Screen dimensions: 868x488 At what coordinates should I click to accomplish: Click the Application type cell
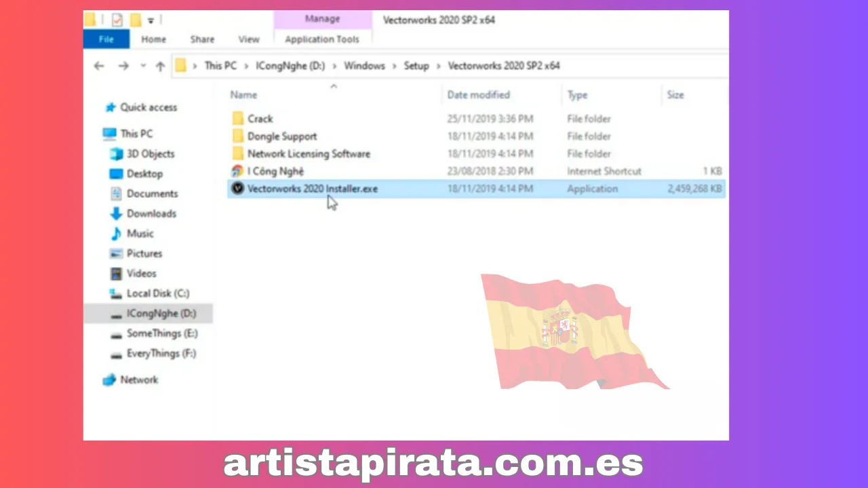593,189
